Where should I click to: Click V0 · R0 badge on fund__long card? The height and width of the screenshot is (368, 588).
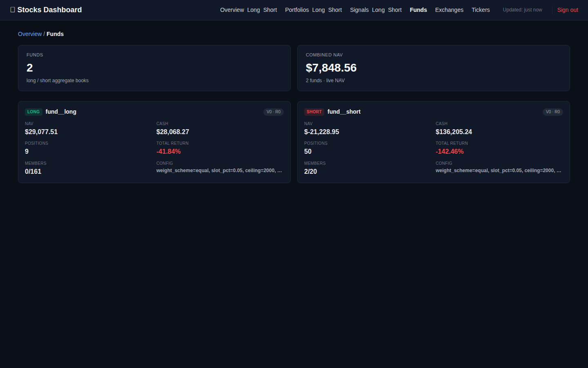pos(274,112)
